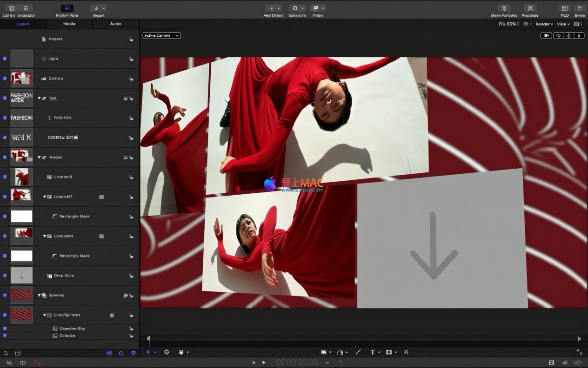
Task: Click the timeline playhead marker
Action: tap(149, 339)
